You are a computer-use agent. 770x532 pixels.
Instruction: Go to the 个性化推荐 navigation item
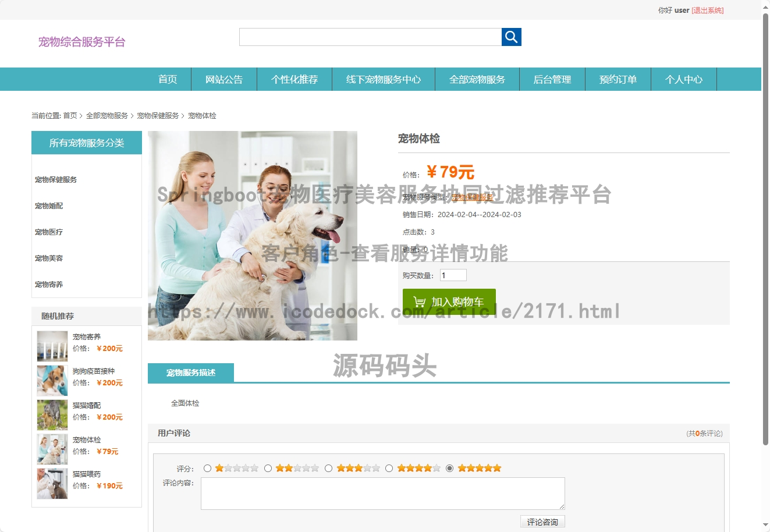click(294, 79)
